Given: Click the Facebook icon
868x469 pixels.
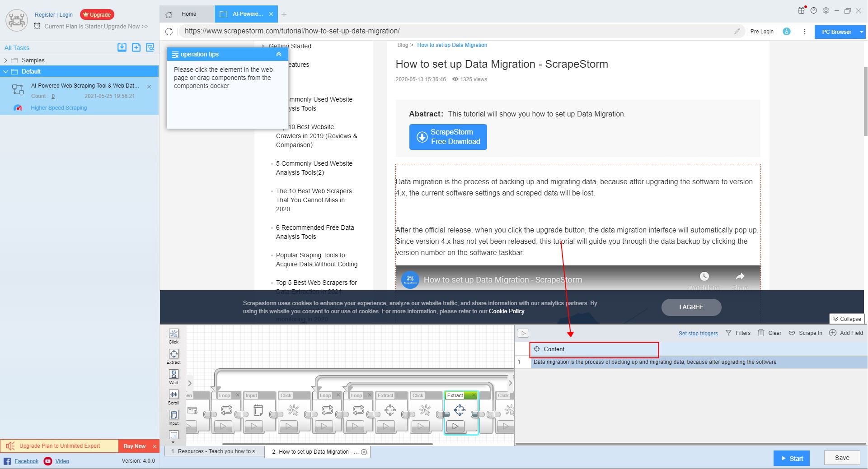Looking at the screenshot, I should pyautogui.click(x=7, y=461).
